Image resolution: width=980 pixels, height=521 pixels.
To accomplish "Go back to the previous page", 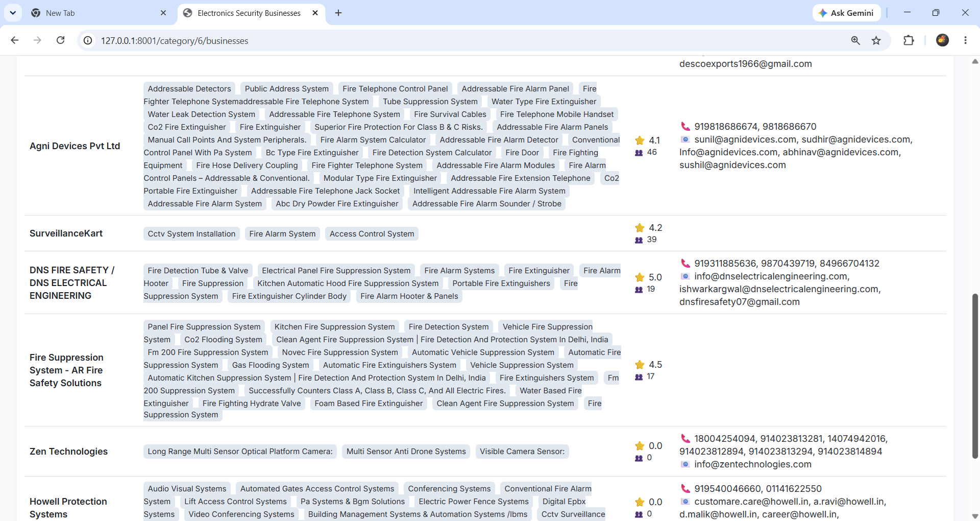I will [15, 40].
